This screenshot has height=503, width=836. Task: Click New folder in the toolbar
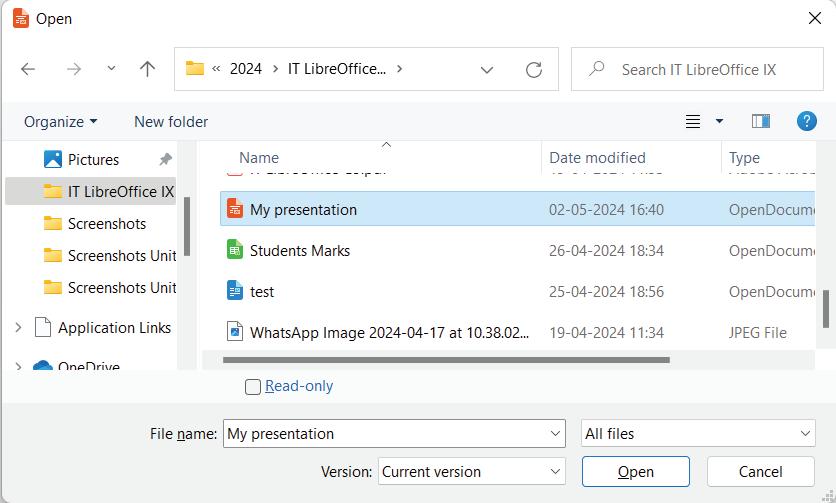[171, 122]
